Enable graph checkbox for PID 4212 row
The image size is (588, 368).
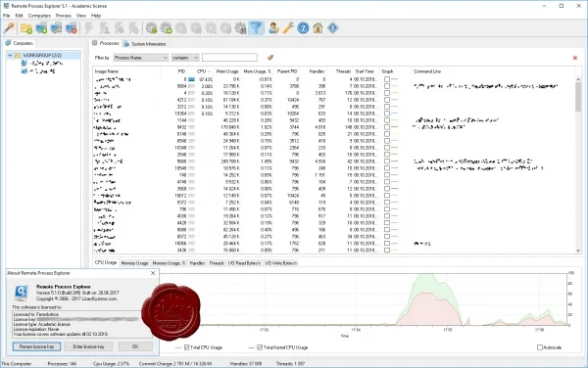(387, 100)
